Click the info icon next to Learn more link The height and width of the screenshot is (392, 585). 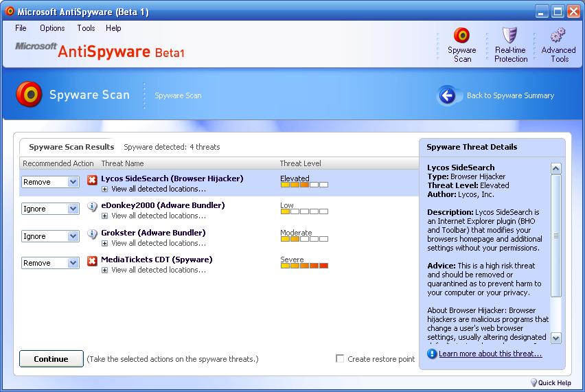point(432,354)
